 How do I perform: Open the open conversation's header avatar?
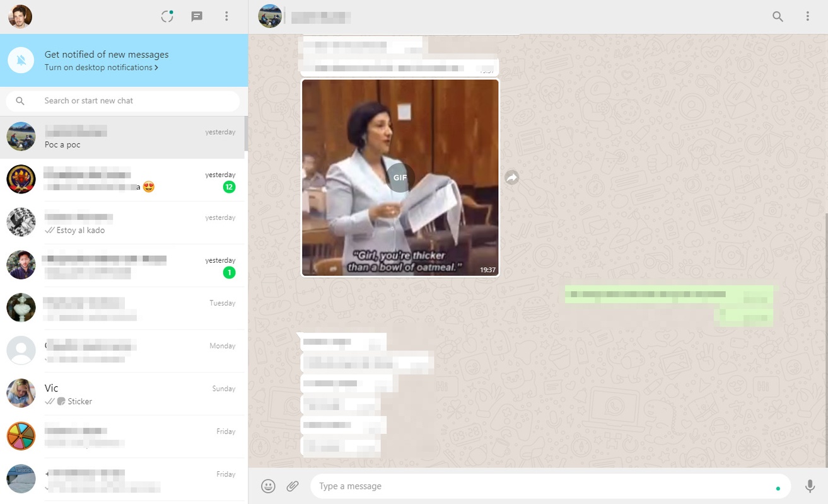point(270,16)
